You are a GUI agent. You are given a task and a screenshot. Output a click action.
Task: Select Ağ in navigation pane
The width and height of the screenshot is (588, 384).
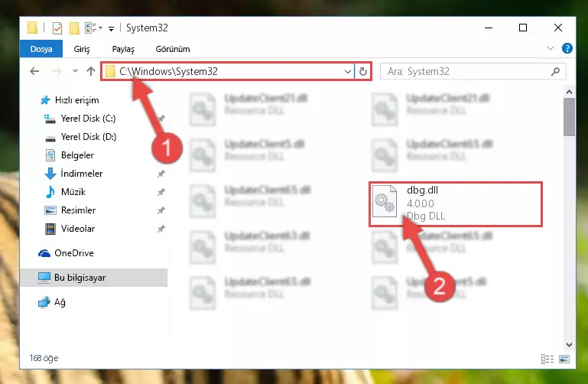pyautogui.click(x=60, y=302)
